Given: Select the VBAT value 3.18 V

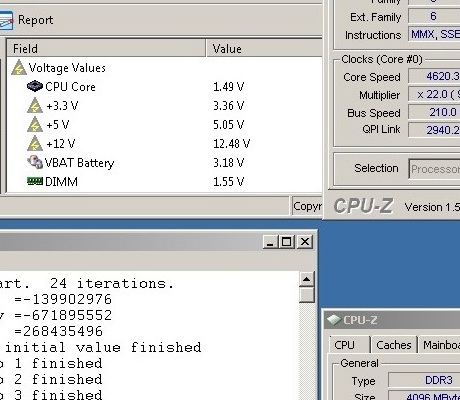Looking at the screenshot, I should tap(228, 163).
